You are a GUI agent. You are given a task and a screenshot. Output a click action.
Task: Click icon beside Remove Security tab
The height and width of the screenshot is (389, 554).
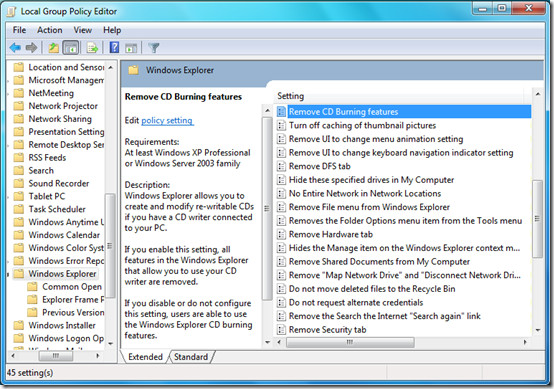pyautogui.click(x=281, y=330)
